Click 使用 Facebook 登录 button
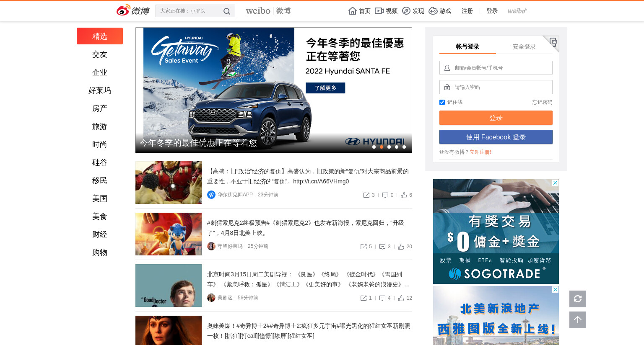The image size is (644, 345). click(496, 137)
